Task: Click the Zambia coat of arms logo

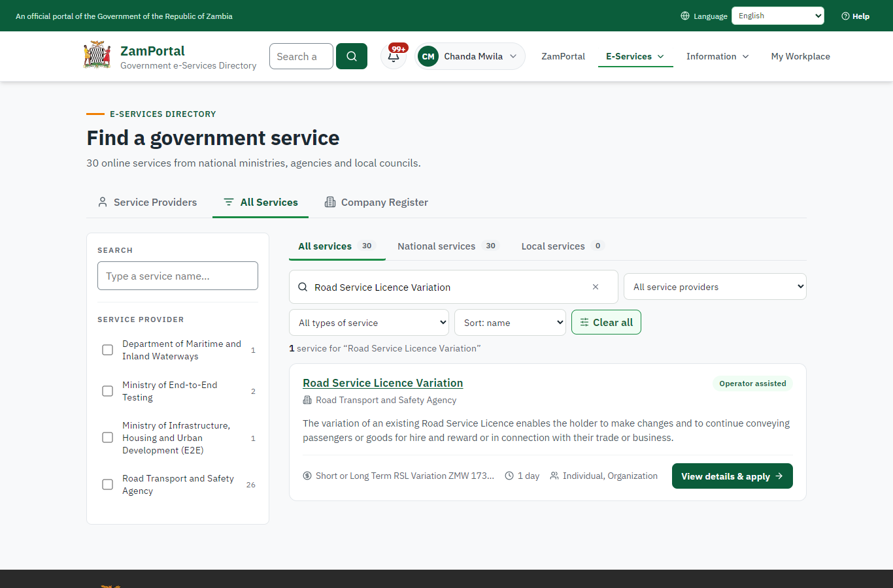Action: coord(97,56)
